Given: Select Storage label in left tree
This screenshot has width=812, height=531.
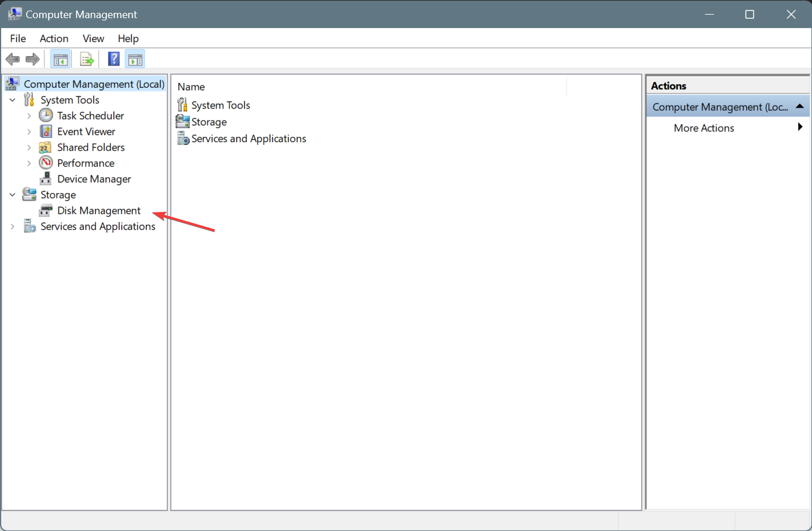Looking at the screenshot, I should [58, 195].
